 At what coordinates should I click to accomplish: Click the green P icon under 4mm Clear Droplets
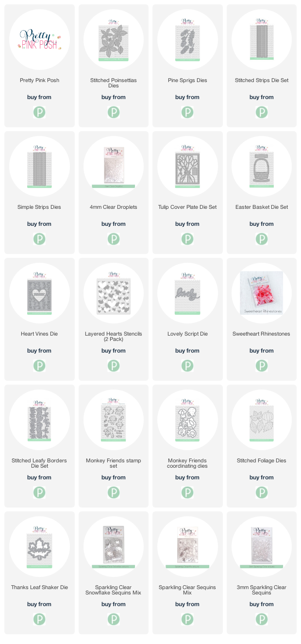[114, 239]
